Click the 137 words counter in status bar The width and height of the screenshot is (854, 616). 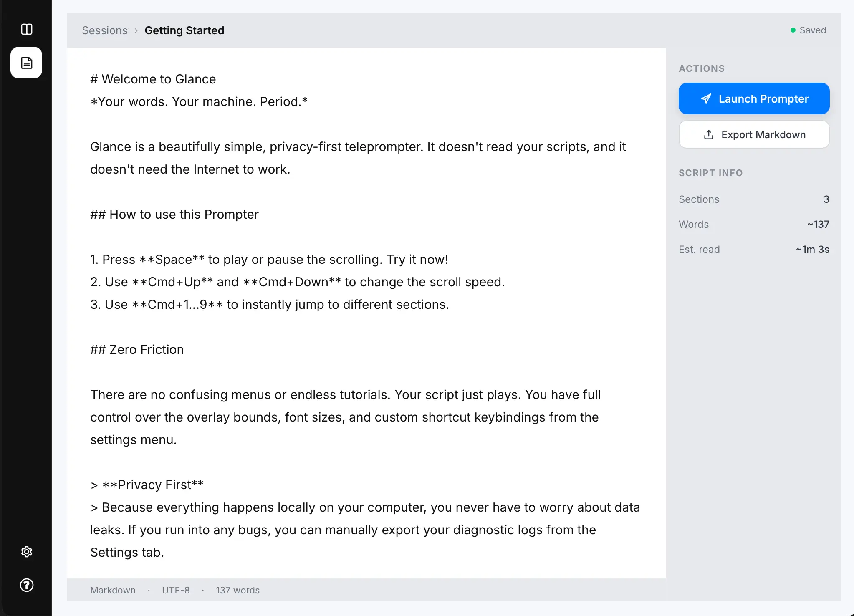(238, 590)
